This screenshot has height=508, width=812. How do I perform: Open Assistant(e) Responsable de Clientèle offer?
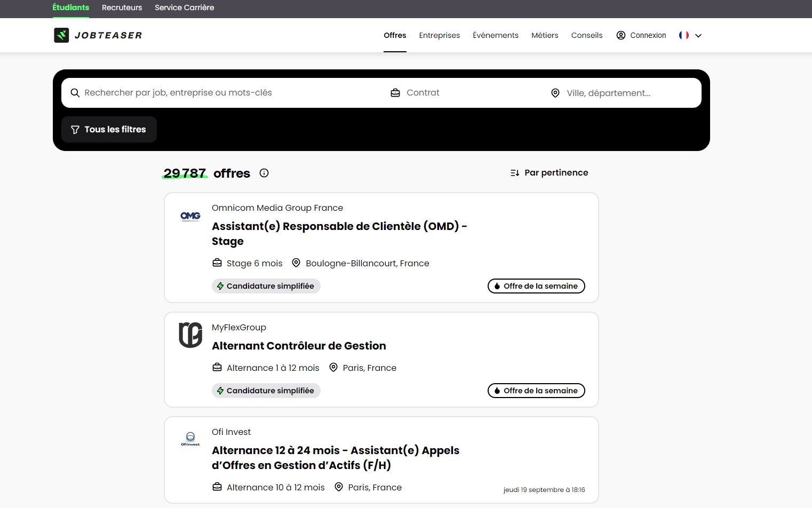pos(339,234)
